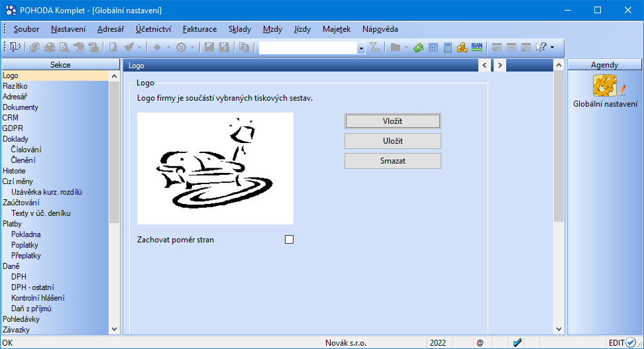Select Razítko in the Sekce list
644x349 pixels.
click(15, 86)
